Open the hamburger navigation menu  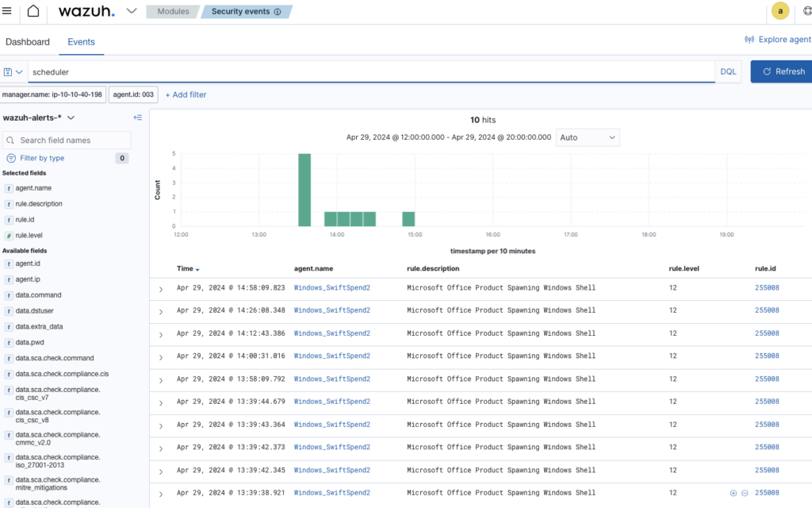[x=6, y=11]
